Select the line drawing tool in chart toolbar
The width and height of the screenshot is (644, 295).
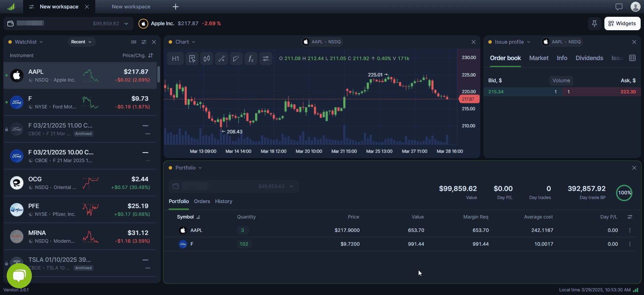pyautogui.click(x=221, y=59)
